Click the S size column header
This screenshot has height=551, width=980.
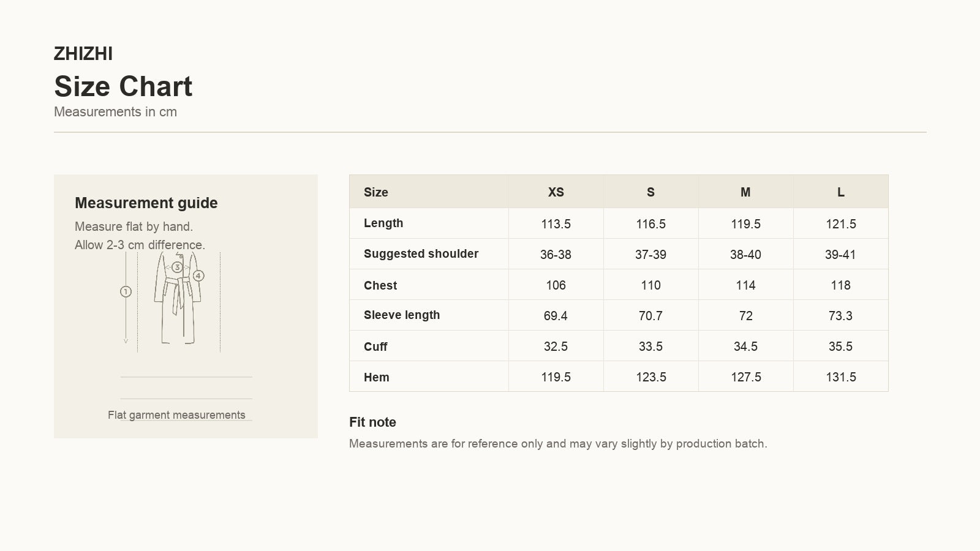(x=650, y=192)
